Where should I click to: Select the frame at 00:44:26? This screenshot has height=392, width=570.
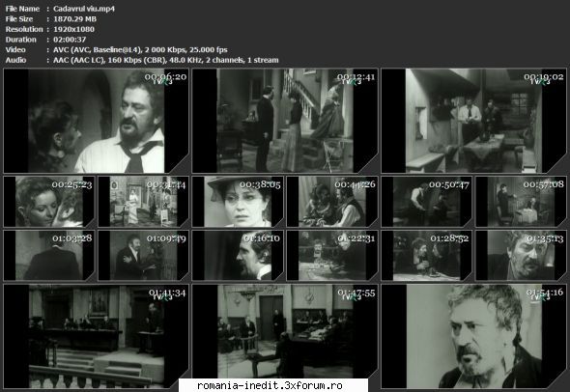[332, 202]
